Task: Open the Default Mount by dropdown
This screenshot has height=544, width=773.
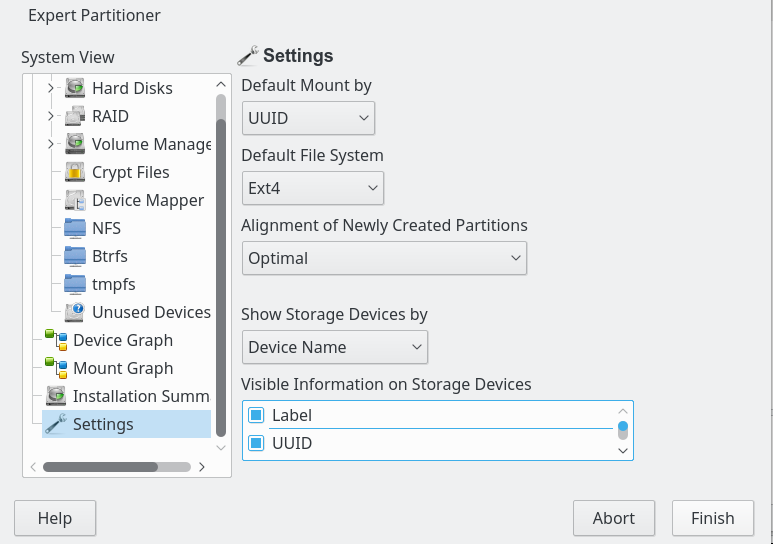Action: [308, 118]
